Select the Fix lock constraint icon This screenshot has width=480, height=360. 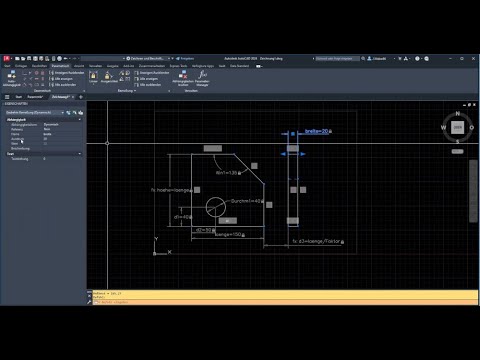tap(42, 73)
